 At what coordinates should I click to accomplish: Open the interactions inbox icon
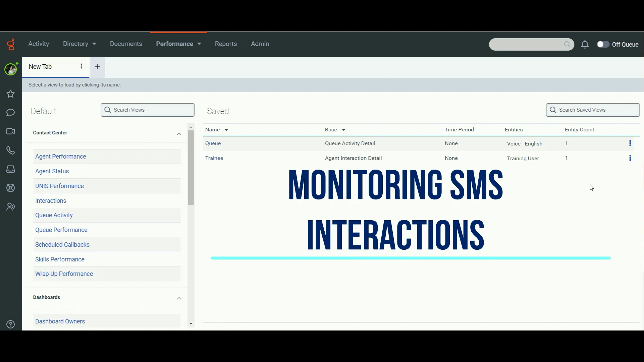click(x=10, y=170)
